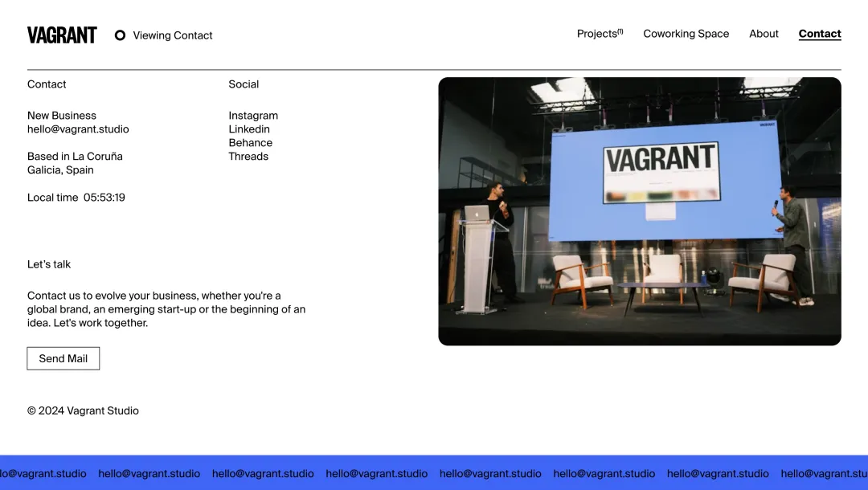Select Coworking Space in the navigation
The width and height of the screenshot is (868, 490).
click(x=686, y=34)
